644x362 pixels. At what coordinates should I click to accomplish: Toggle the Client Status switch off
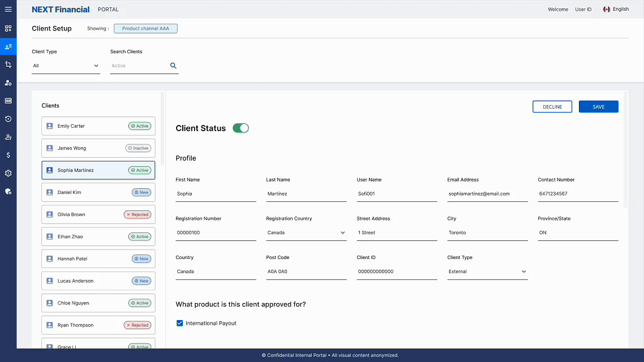[x=241, y=128]
